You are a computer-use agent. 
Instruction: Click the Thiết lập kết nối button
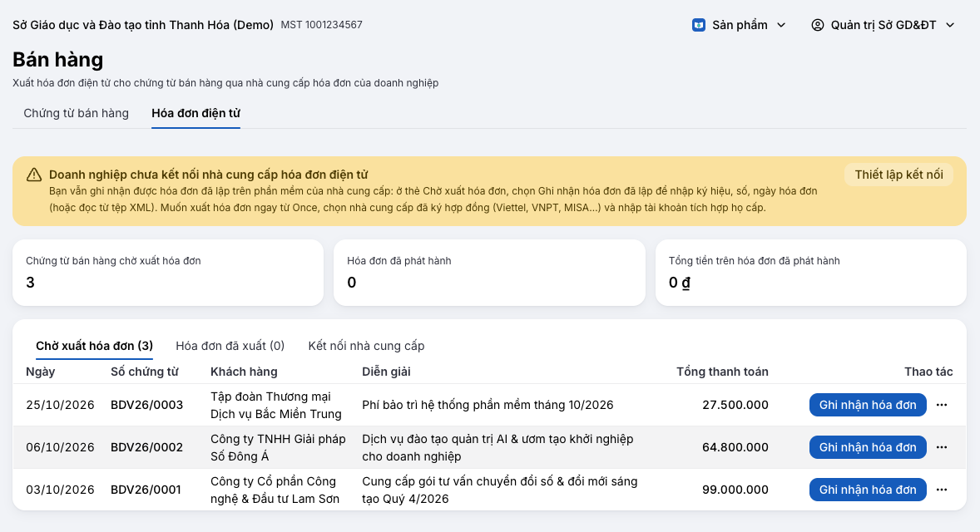point(898,175)
